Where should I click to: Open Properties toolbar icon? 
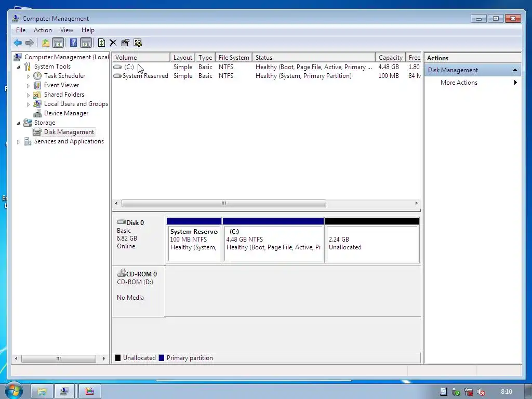tap(125, 43)
